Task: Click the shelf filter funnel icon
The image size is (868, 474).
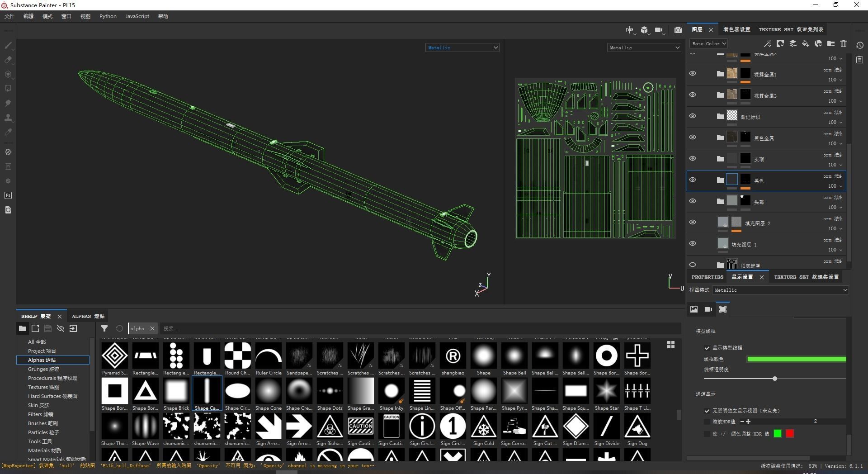Action: 104,328
